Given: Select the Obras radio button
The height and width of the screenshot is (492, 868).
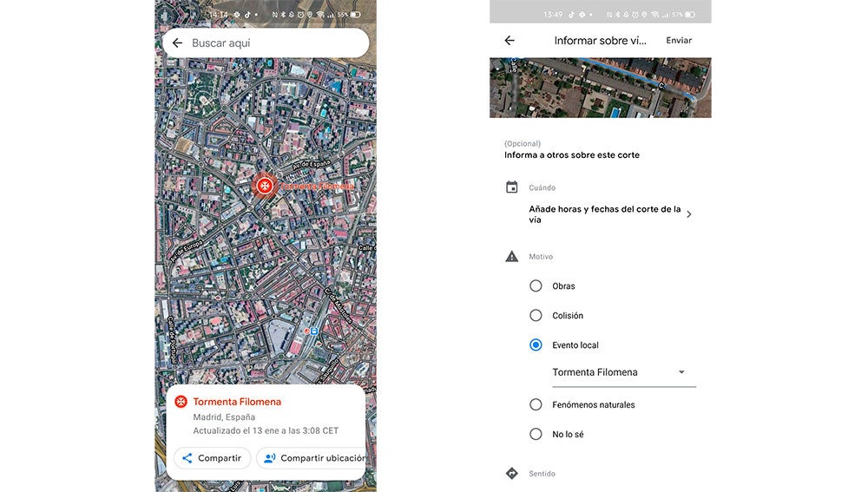Looking at the screenshot, I should [x=536, y=285].
